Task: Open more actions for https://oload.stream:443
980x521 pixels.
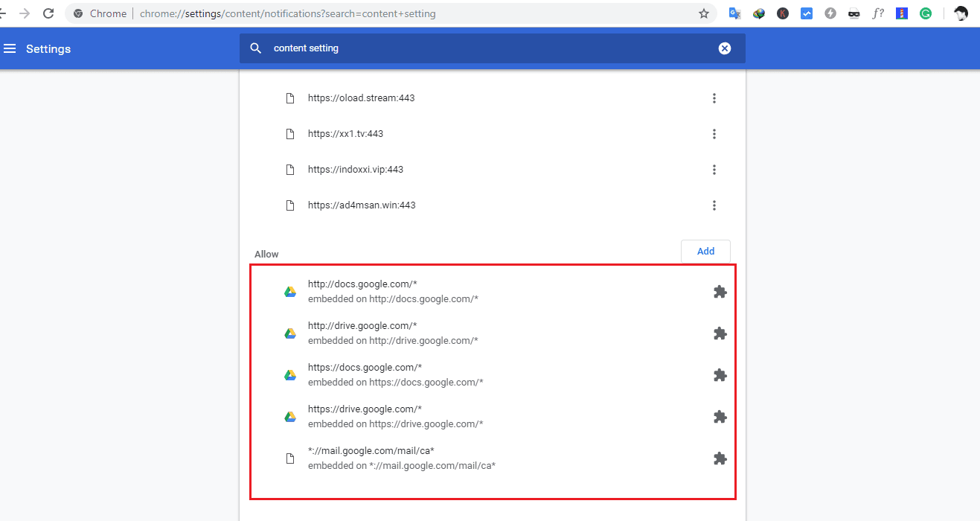Action: point(714,98)
